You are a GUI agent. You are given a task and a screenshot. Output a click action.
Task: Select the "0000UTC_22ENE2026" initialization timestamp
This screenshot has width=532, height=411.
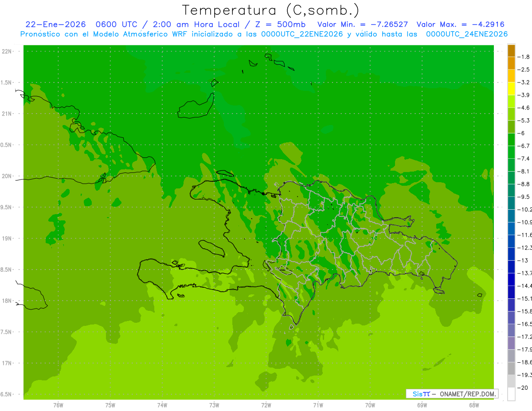coord(302,34)
